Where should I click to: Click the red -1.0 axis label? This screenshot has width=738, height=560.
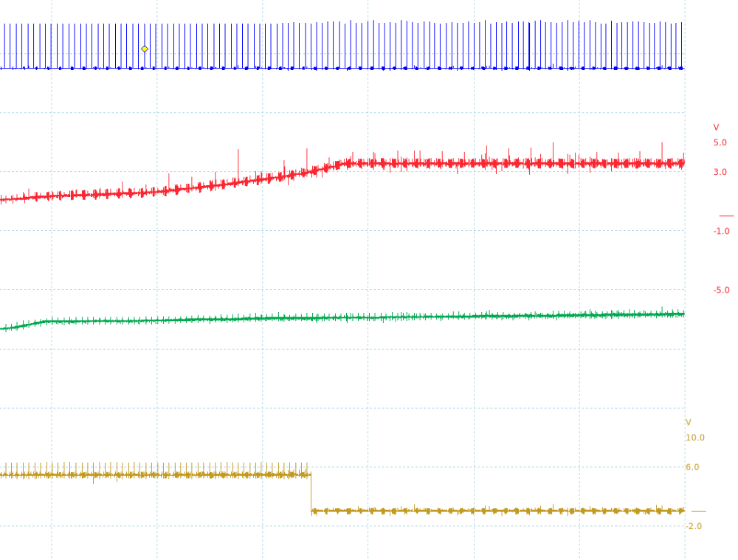click(x=721, y=231)
